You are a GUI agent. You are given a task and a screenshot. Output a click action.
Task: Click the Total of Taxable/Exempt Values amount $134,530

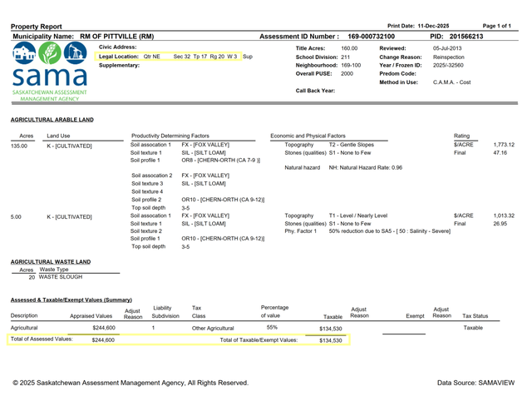pos(330,340)
